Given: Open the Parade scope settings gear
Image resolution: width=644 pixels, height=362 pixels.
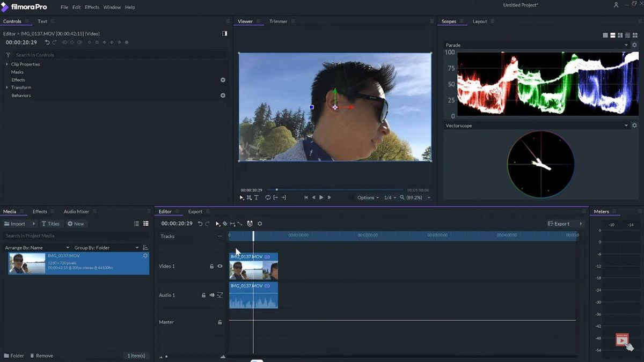Looking at the screenshot, I should point(634,45).
